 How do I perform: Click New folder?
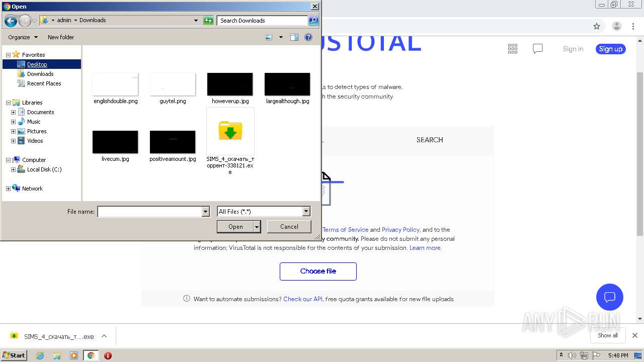coord(61,37)
